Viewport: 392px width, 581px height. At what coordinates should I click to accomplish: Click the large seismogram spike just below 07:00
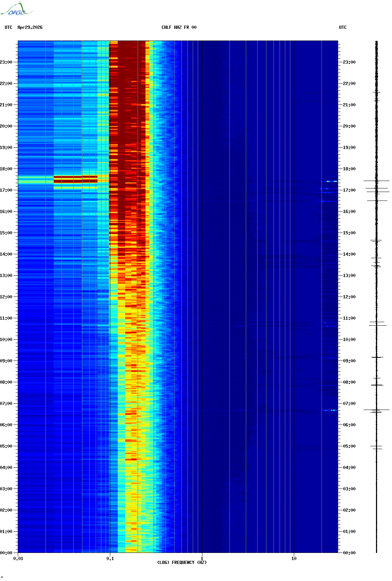tap(376, 410)
